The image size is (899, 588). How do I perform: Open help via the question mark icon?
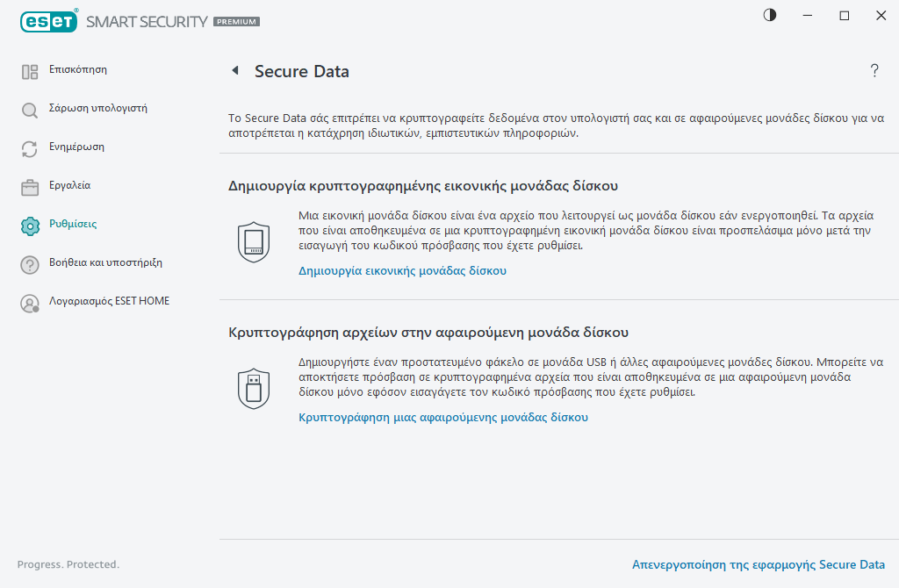tap(874, 71)
